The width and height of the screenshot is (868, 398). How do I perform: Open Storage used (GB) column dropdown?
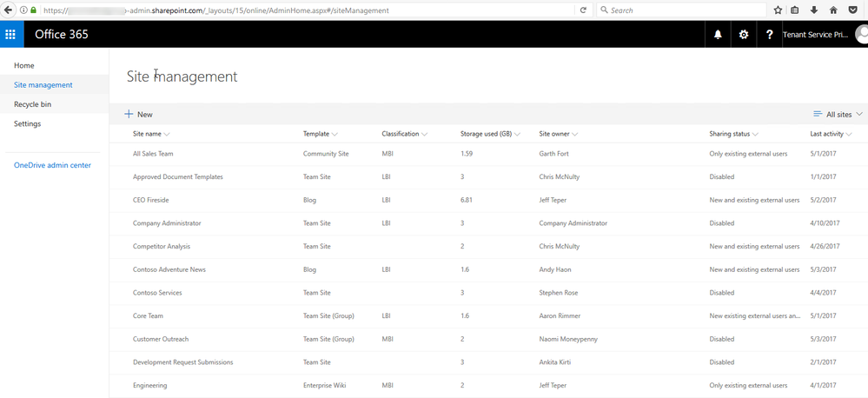[518, 134]
